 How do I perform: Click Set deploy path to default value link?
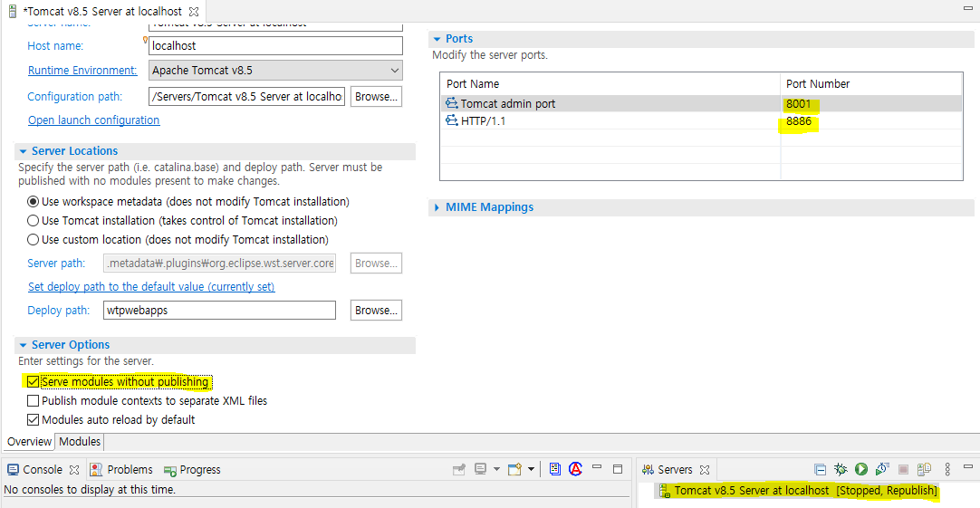coord(151,287)
